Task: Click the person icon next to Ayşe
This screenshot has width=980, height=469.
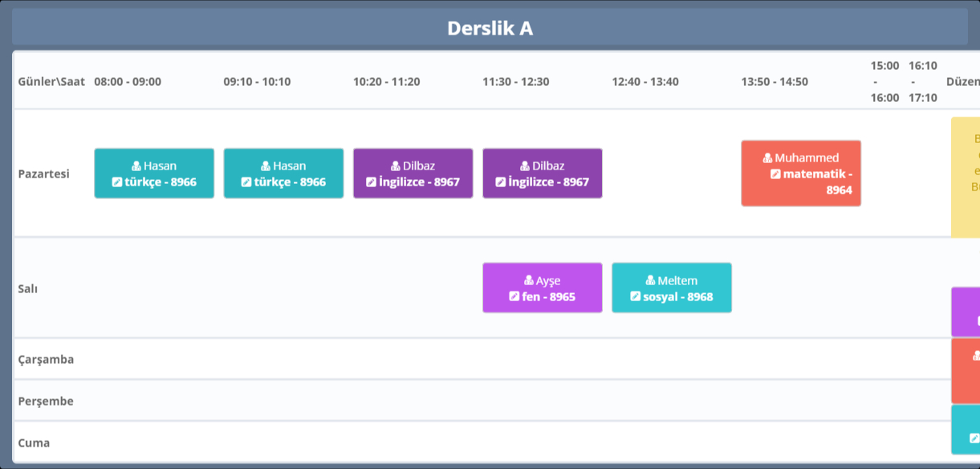Action: point(529,281)
